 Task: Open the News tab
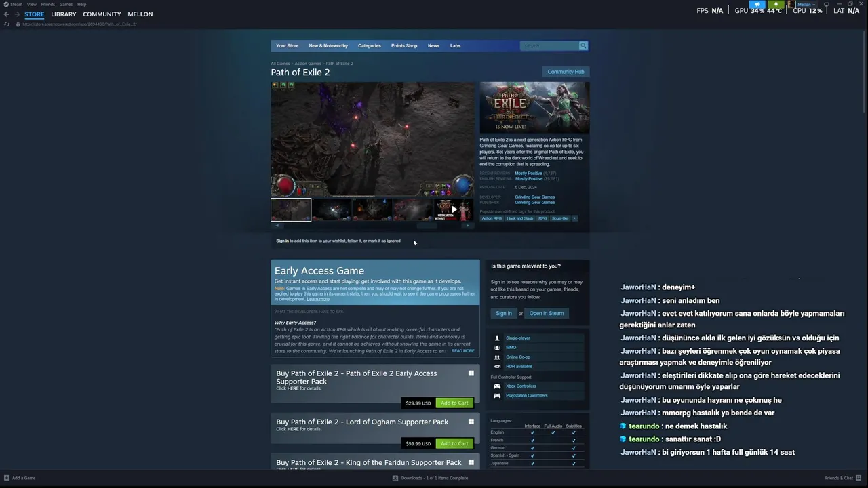(x=433, y=45)
